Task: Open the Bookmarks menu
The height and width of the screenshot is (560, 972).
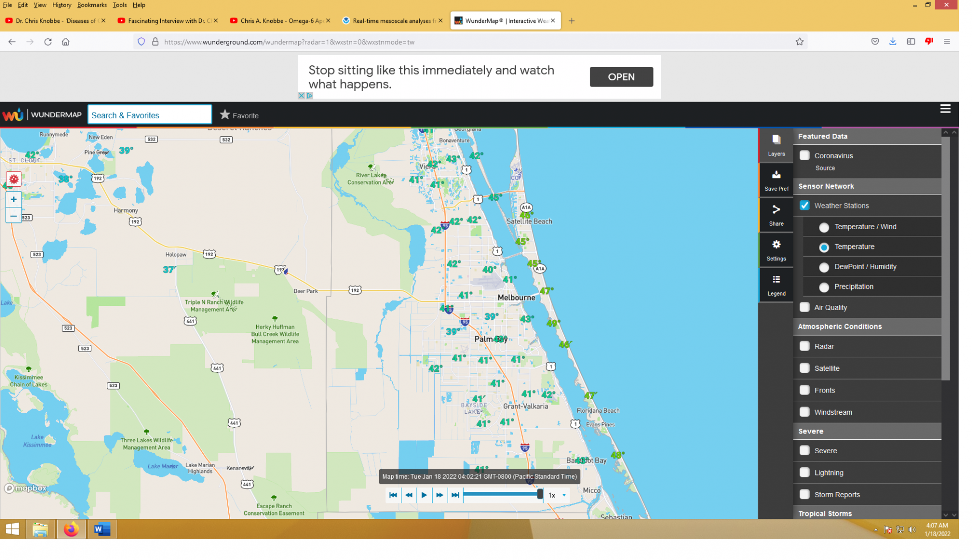Action: [x=93, y=5]
